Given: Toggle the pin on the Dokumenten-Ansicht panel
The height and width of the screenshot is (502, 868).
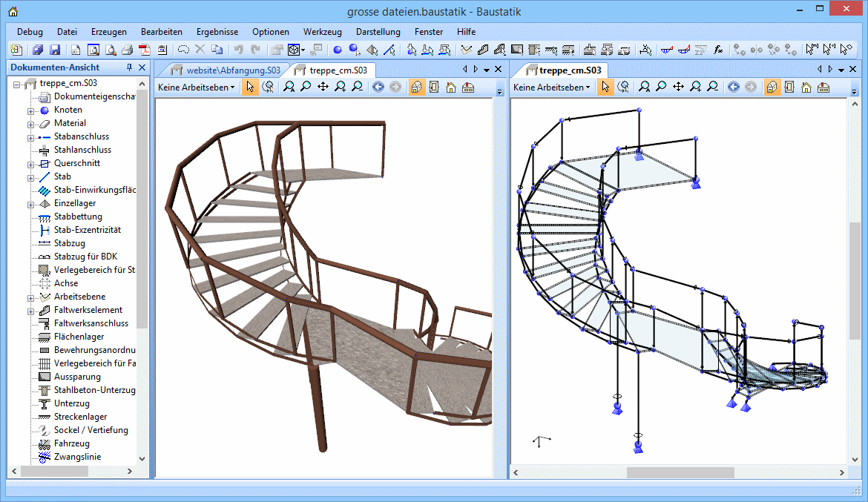Looking at the screenshot, I should coord(129,67).
